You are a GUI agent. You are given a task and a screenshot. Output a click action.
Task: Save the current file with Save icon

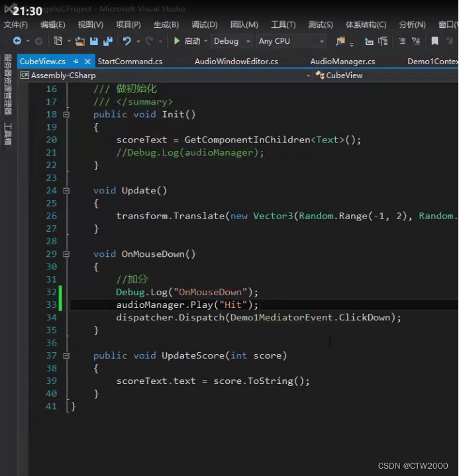[94, 41]
